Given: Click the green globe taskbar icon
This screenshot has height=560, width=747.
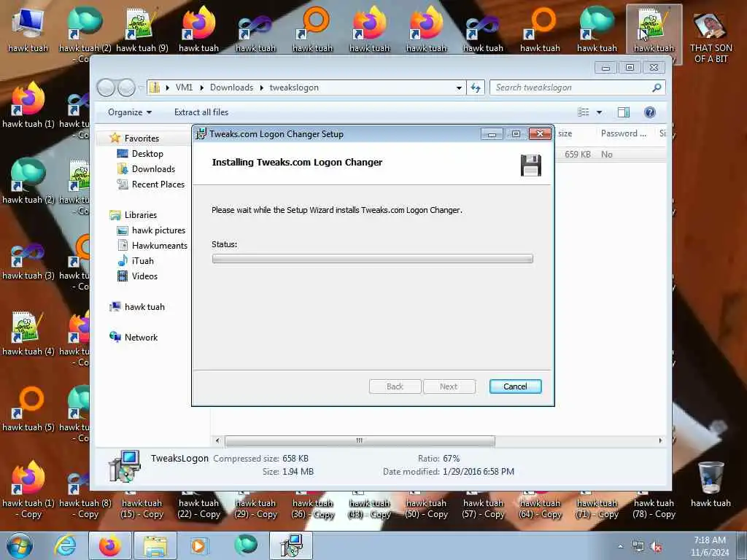Looking at the screenshot, I should tap(246, 545).
